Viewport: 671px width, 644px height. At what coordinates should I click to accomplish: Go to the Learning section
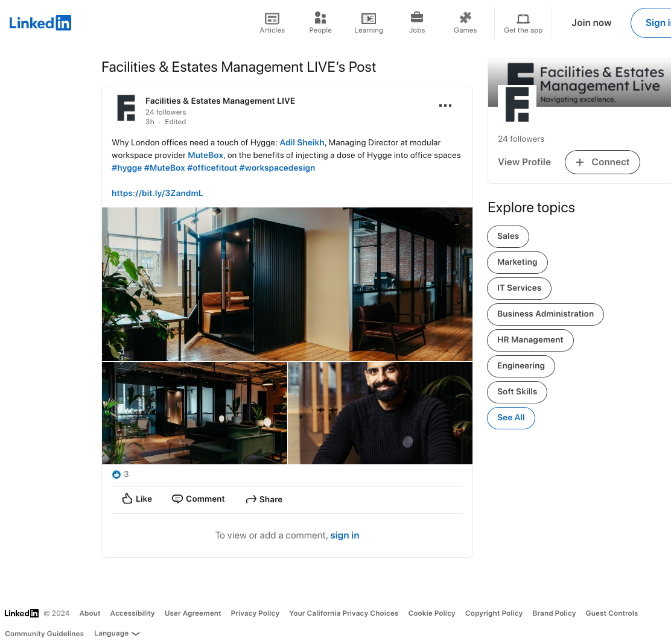point(369,23)
